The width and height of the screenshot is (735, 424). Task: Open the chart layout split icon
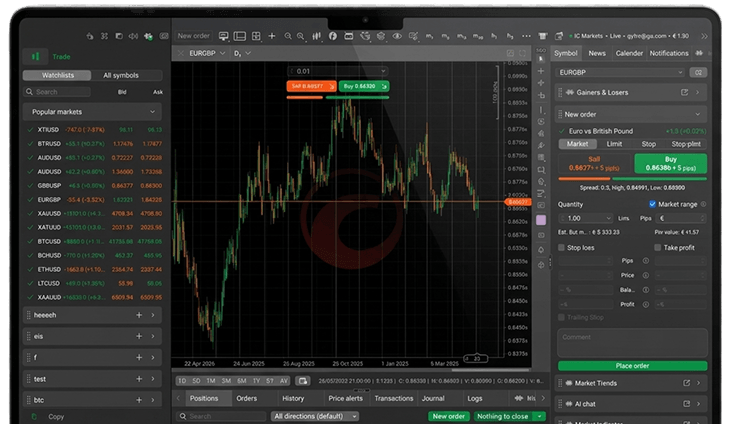point(240,36)
